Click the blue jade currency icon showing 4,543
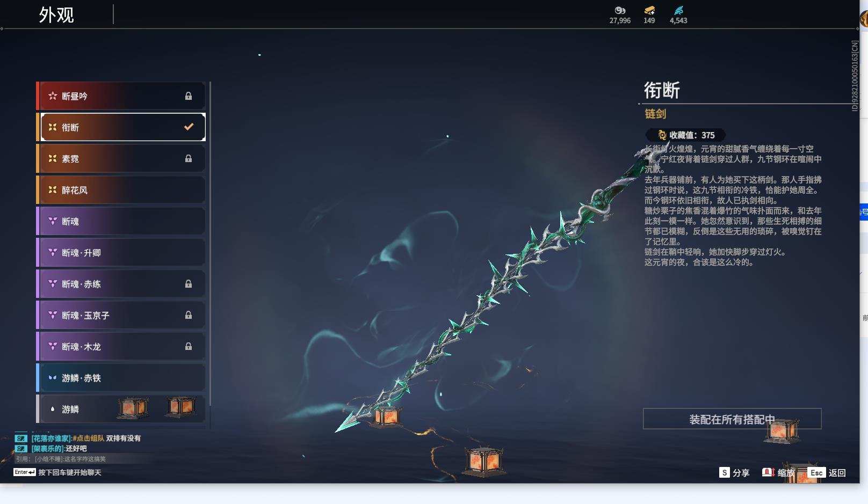 pos(677,10)
